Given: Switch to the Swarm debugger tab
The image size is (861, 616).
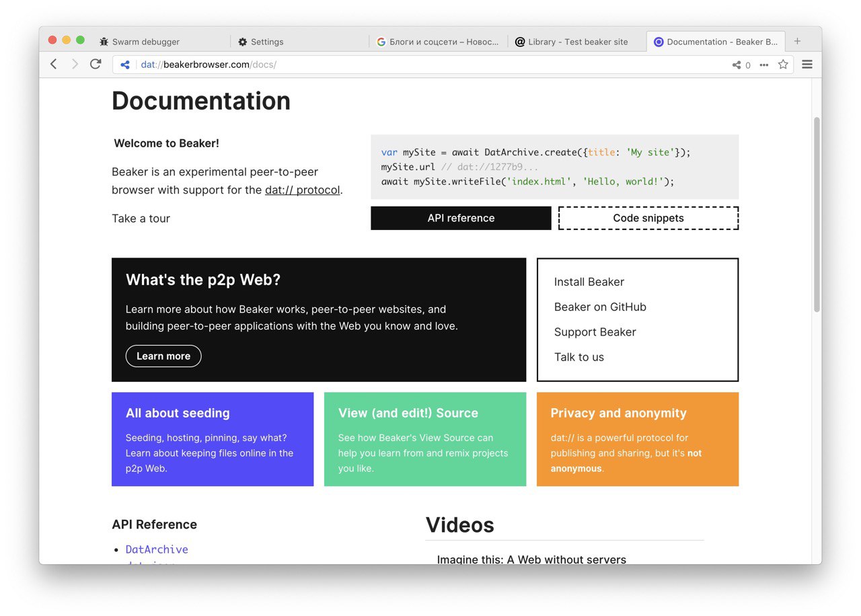Looking at the screenshot, I should [161, 42].
